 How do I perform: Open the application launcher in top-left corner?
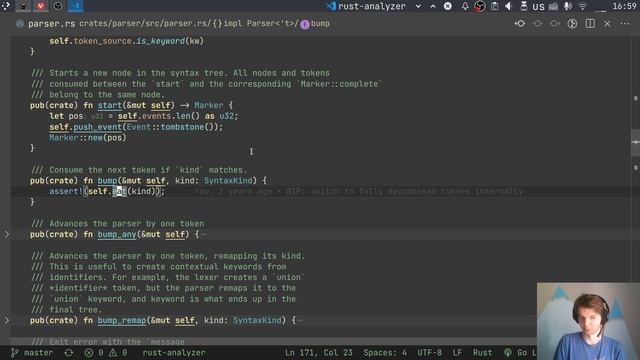6,6
